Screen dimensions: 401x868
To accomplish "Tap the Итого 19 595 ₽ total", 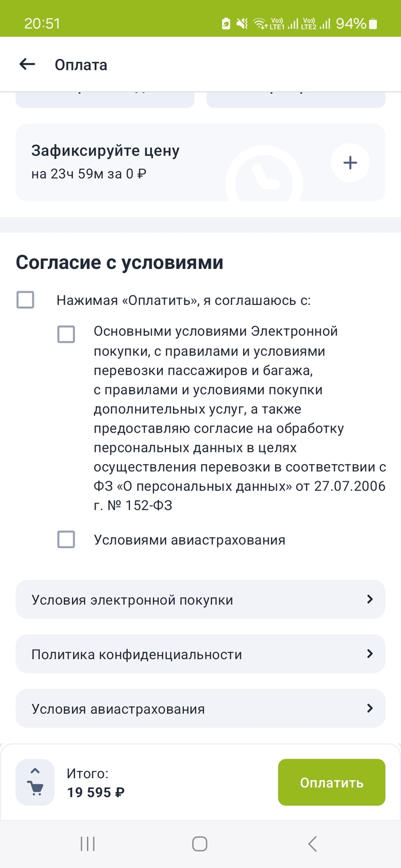I will coord(96,783).
